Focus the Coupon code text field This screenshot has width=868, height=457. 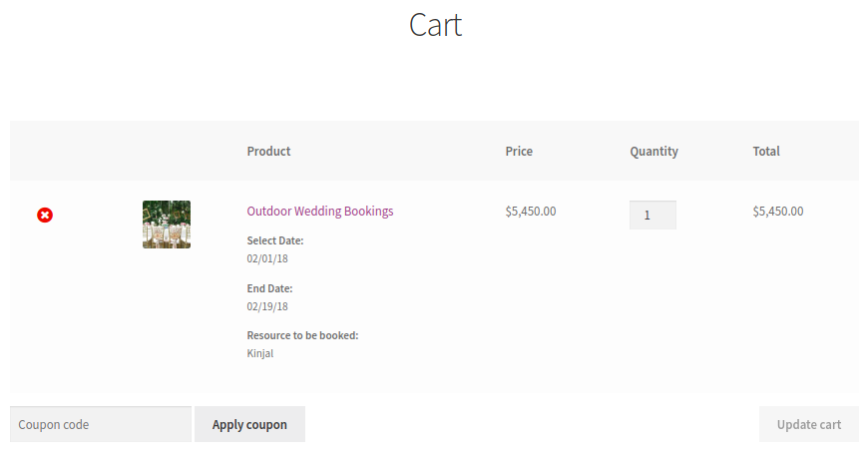[x=100, y=424]
